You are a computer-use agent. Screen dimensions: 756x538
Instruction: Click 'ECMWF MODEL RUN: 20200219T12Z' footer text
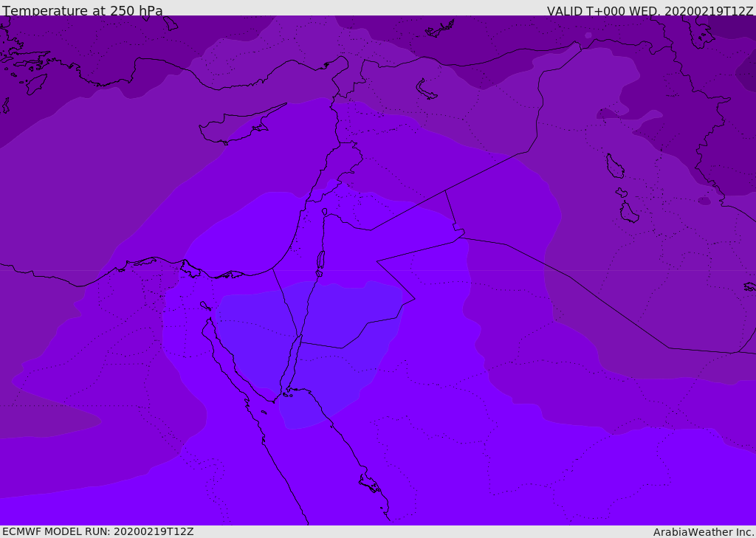98,531
